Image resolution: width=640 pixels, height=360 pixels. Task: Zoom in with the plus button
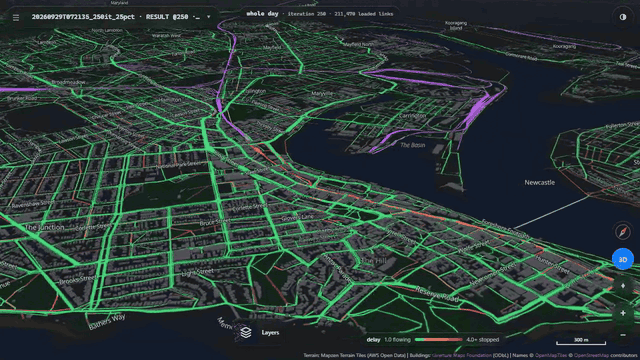623,313
